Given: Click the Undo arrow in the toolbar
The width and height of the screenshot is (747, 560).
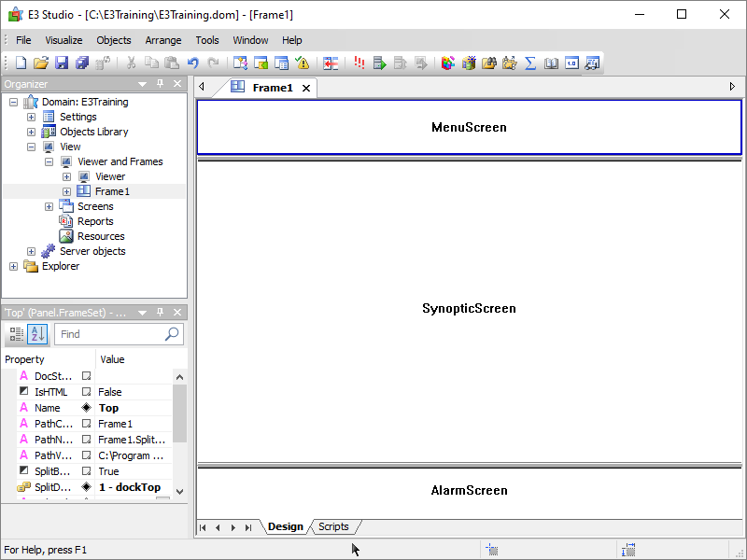Looking at the screenshot, I should click(193, 63).
